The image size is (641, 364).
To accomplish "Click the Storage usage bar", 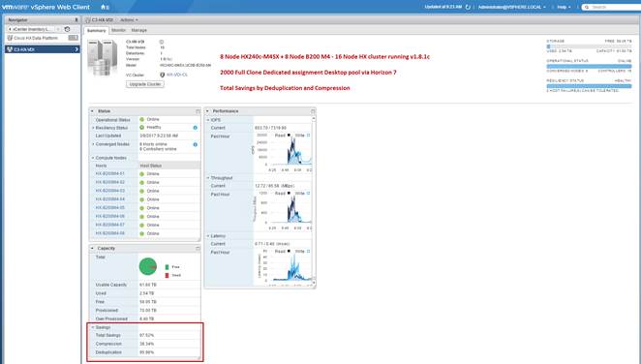I will tap(589, 46).
